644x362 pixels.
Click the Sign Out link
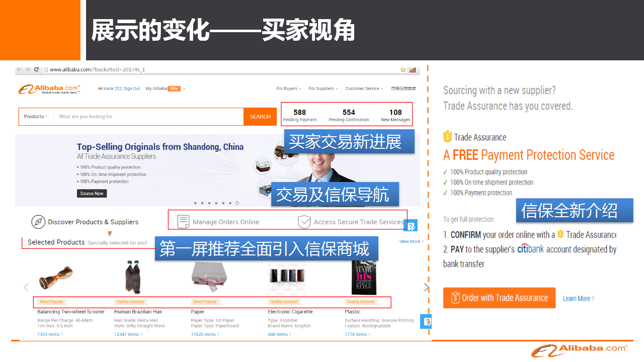point(132,88)
